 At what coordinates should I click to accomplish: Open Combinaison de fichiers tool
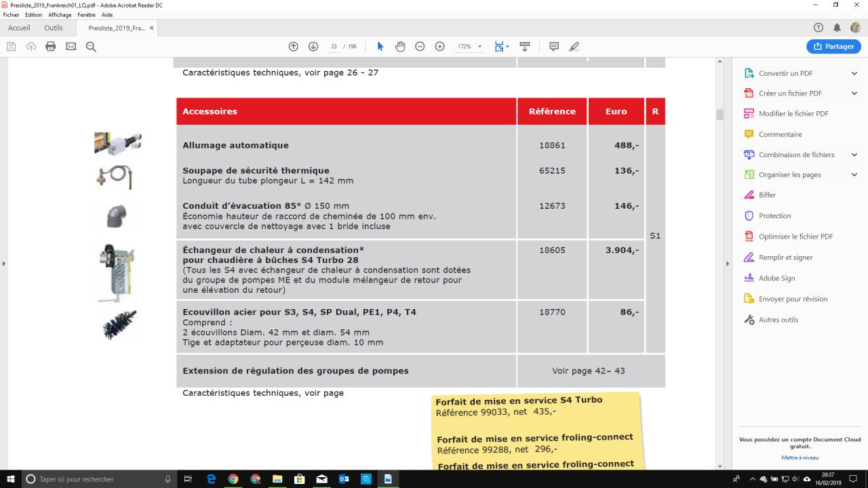click(796, 155)
